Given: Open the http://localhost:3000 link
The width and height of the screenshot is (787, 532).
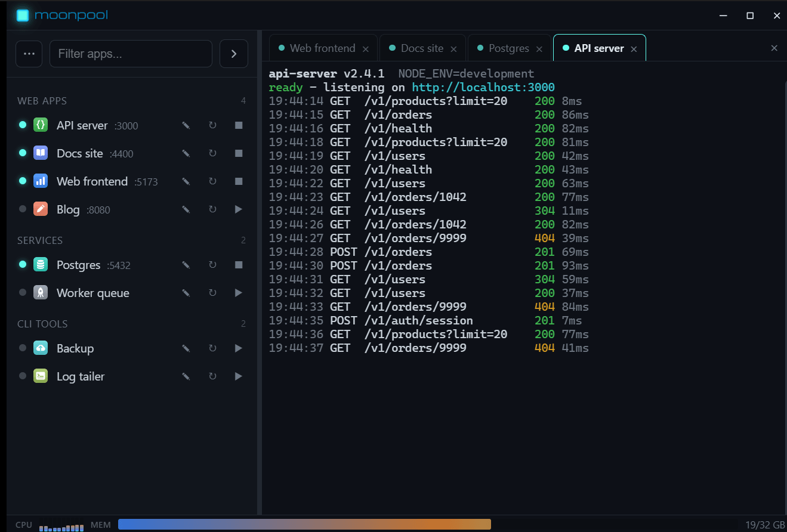Looking at the screenshot, I should 483,87.
